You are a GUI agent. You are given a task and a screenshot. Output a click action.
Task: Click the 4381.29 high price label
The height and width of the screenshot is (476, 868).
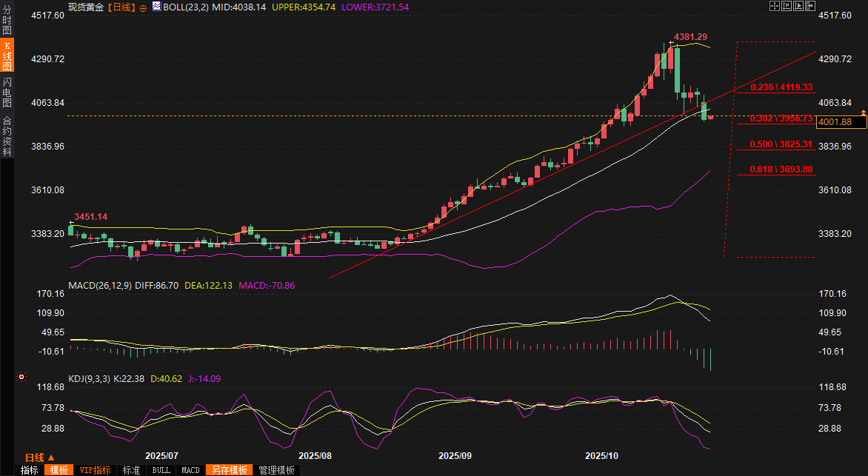690,37
